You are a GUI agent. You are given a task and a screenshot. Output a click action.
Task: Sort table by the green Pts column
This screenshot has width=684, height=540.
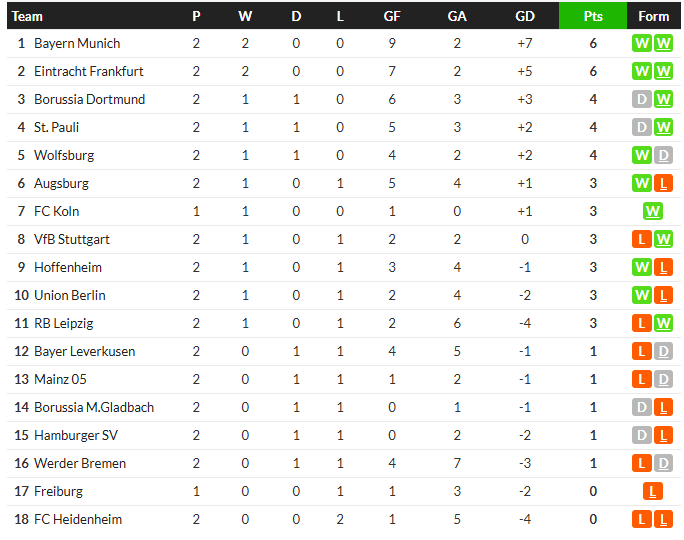[x=593, y=16]
